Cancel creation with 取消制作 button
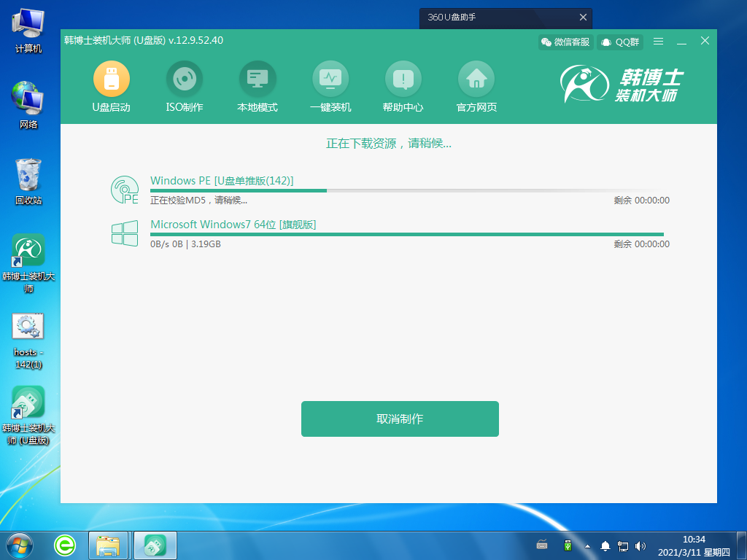 coord(400,419)
